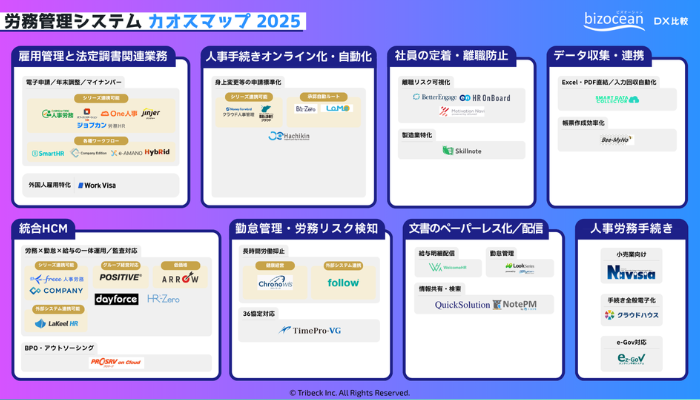The image size is (700, 400).
Task: Click the 情報共有・検索 label
Action: coord(439,289)
